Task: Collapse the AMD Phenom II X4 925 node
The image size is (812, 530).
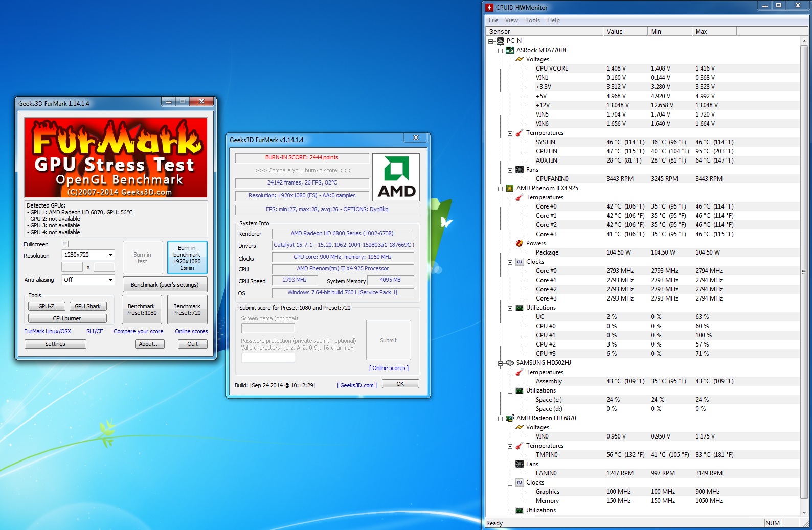Action: tap(501, 189)
